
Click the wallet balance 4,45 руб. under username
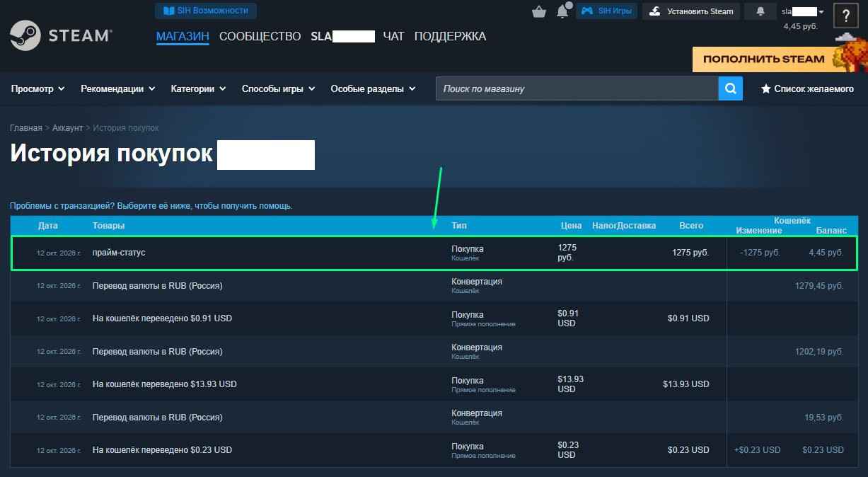click(802, 26)
